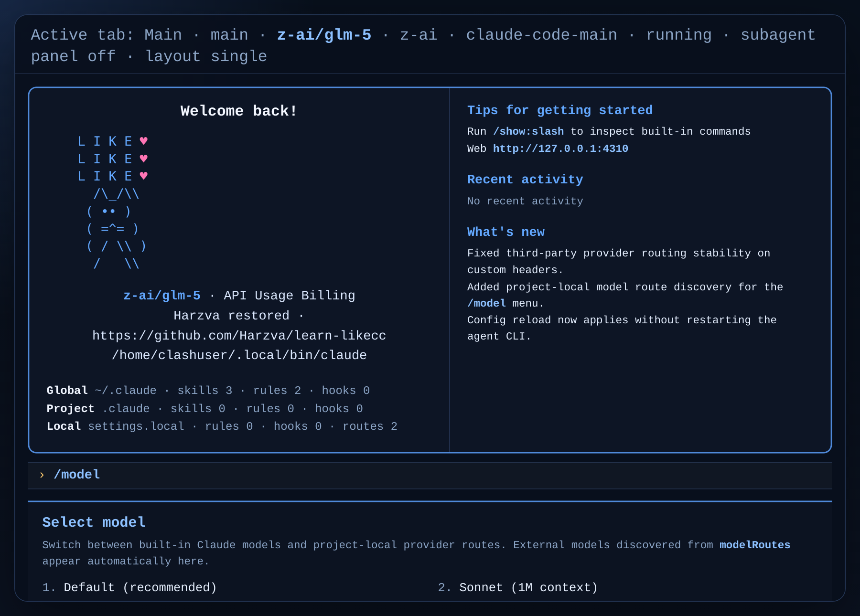Image resolution: width=860 pixels, height=616 pixels.
Task: Click the Fixed third-party provider routing note
Action: click(618, 261)
